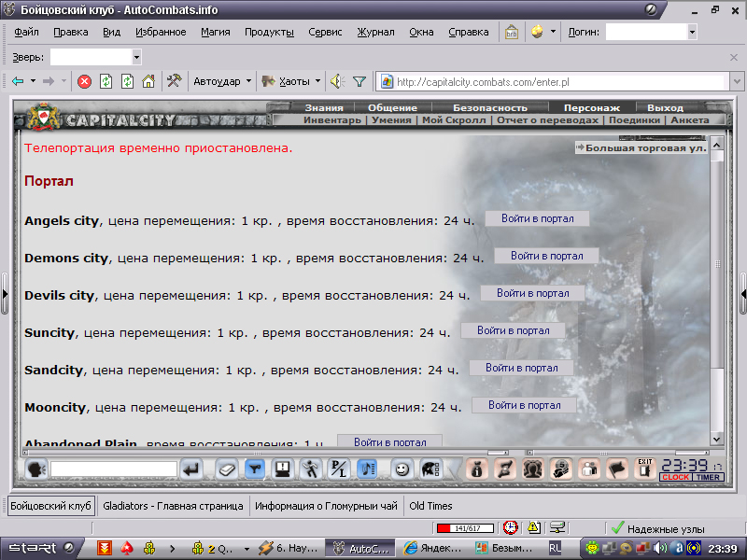The height and width of the screenshot is (560, 747).
Task: Toggle the sound speaker icon in toolbar
Action: [338, 81]
